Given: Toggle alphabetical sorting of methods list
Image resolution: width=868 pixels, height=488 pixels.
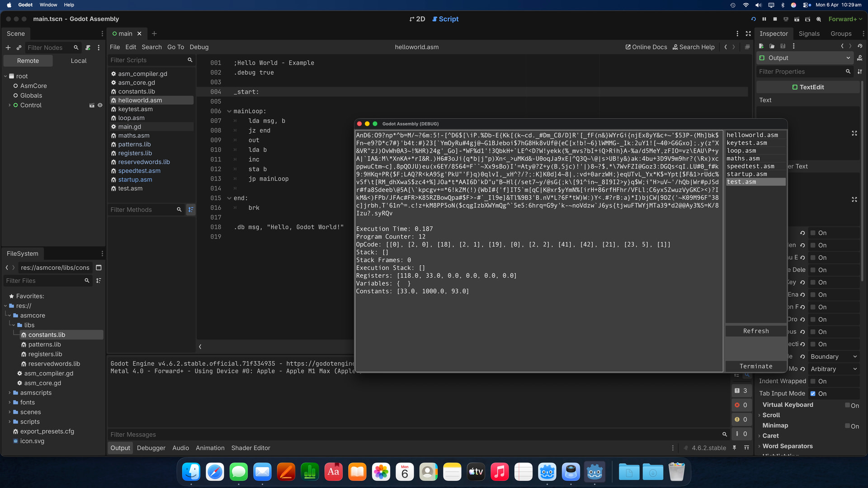Looking at the screenshot, I should click(191, 210).
